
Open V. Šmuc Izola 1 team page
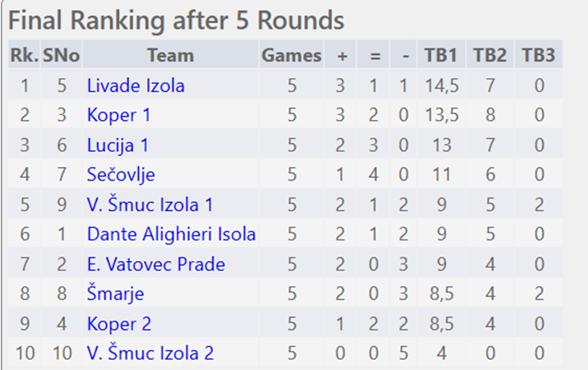pyautogui.click(x=150, y=205)
